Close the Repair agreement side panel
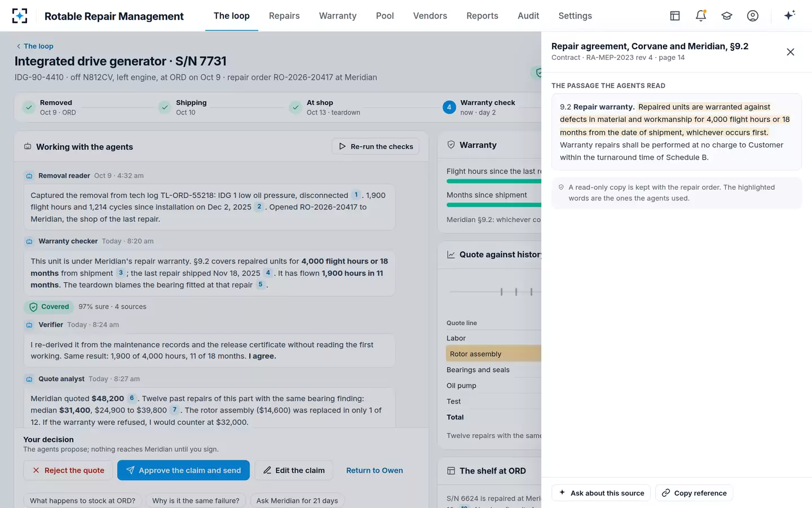812x508 pixels. (791, 52)
